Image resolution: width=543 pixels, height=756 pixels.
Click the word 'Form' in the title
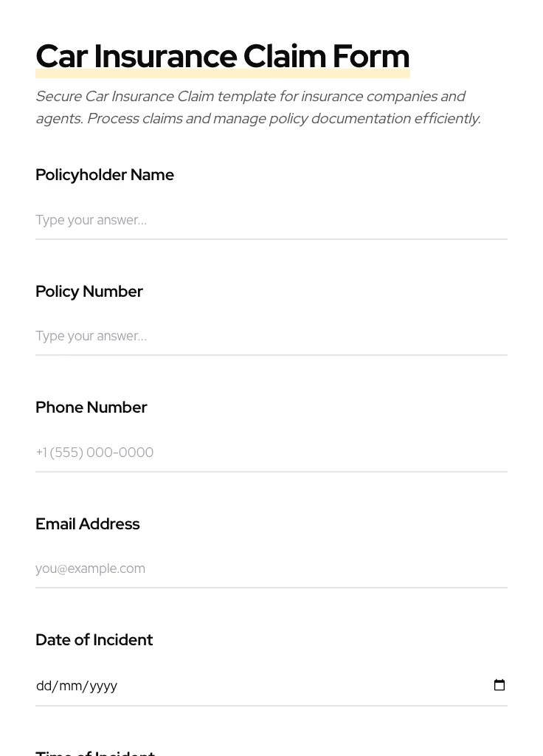(370, 56)
